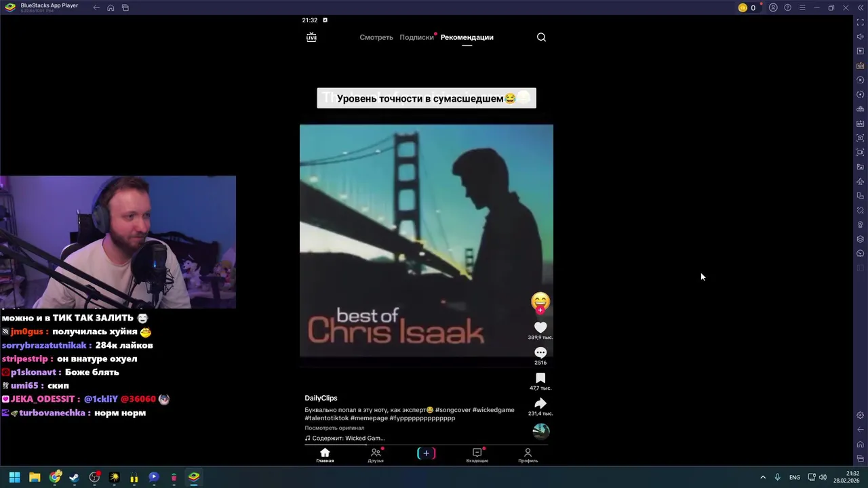Tap Посмотреть оригинал link
The height and width of the screenshot is (488, 868).
[334, 428]
